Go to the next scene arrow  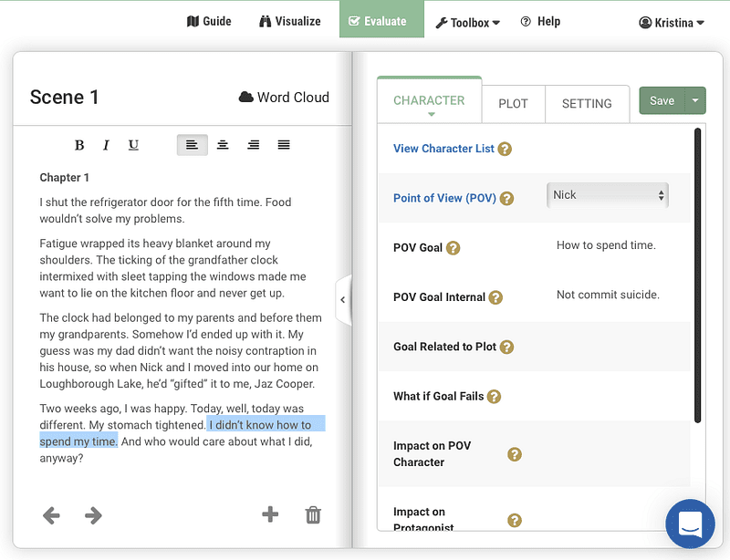click(x=93, y=515)
